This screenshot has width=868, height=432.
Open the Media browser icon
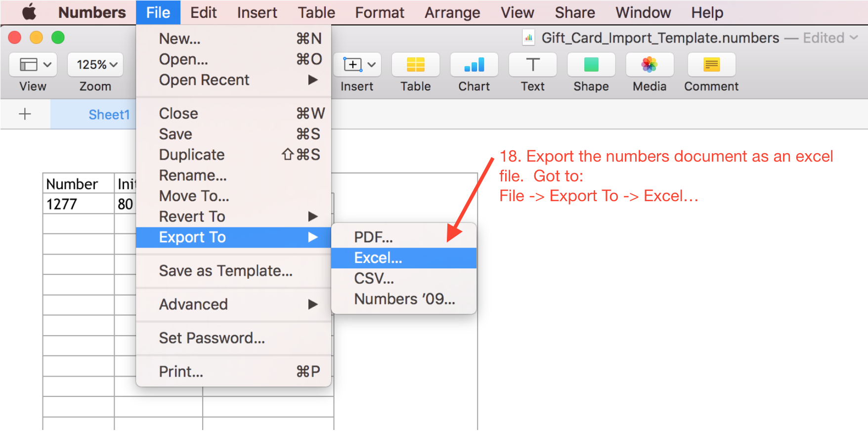pyautogui.click(x=650, y=65)
